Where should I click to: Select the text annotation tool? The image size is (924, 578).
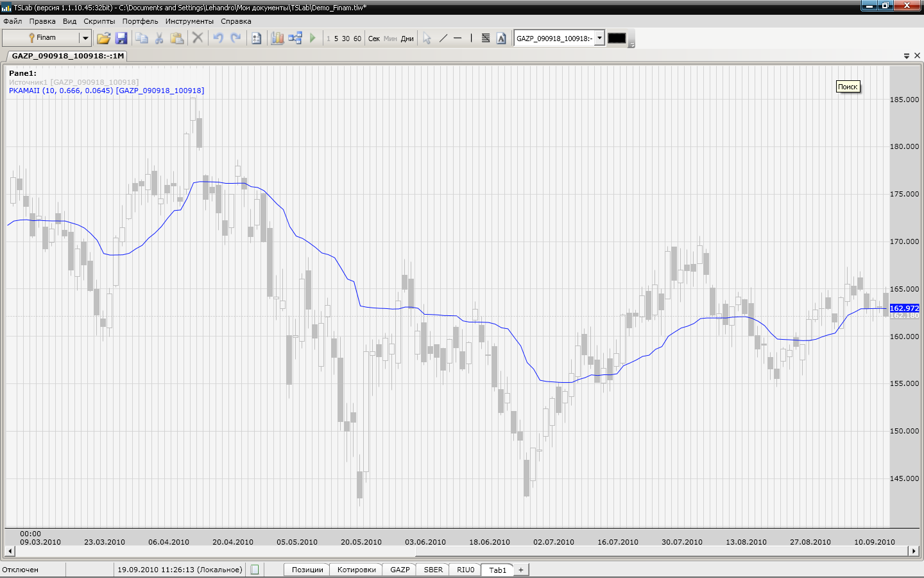pos(502,39)
